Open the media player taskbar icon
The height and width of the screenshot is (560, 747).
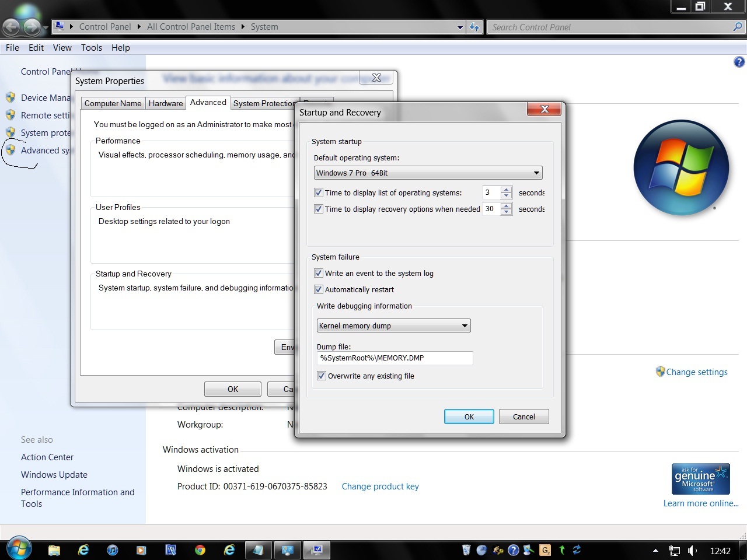[x=141, y=549]
